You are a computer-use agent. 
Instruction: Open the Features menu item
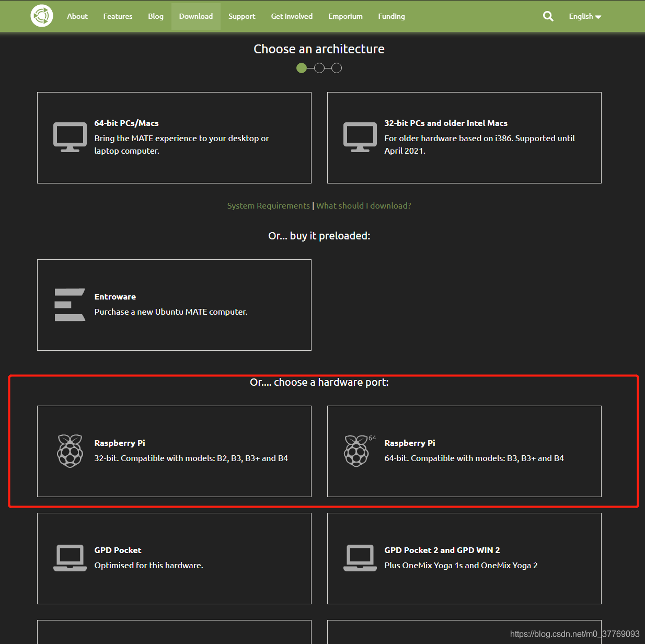118,16
